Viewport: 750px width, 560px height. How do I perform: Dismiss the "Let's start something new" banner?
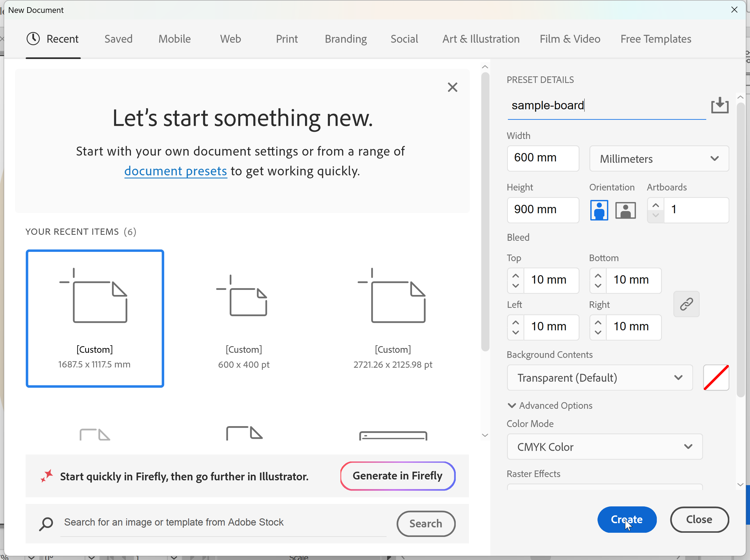[452, 87]
